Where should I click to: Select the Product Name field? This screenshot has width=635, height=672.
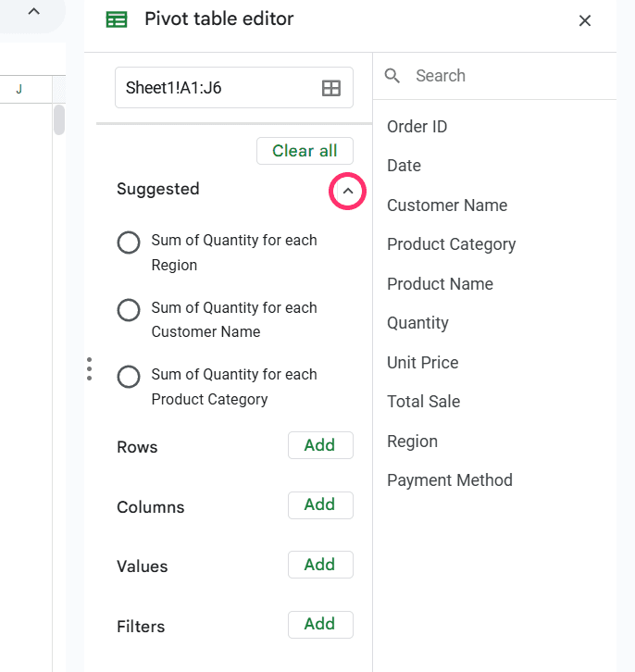click(x=440, y=284)
